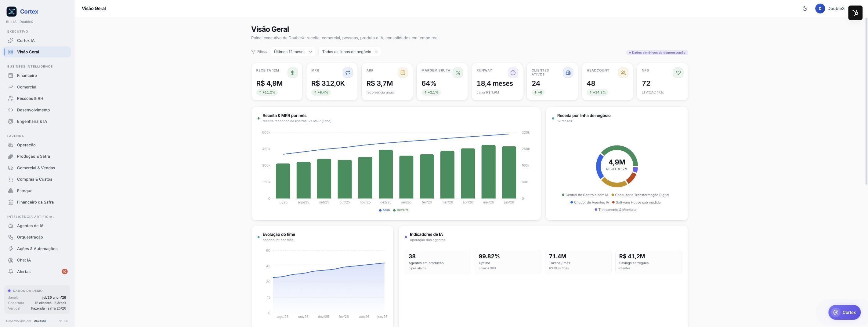Click the Comercial & Vendas truck icon
This screenshot has height=327, width=868.
11,168
